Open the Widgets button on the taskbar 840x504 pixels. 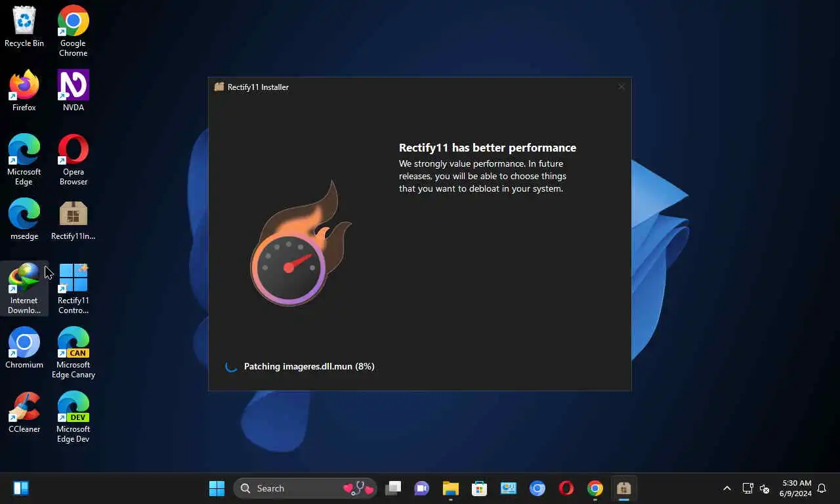[21, 488]
